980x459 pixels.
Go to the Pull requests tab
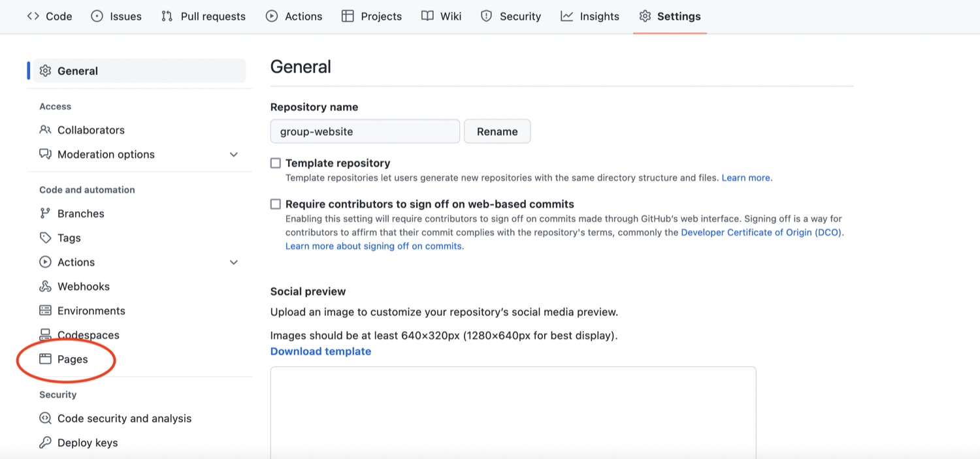[x=203, y=16]
